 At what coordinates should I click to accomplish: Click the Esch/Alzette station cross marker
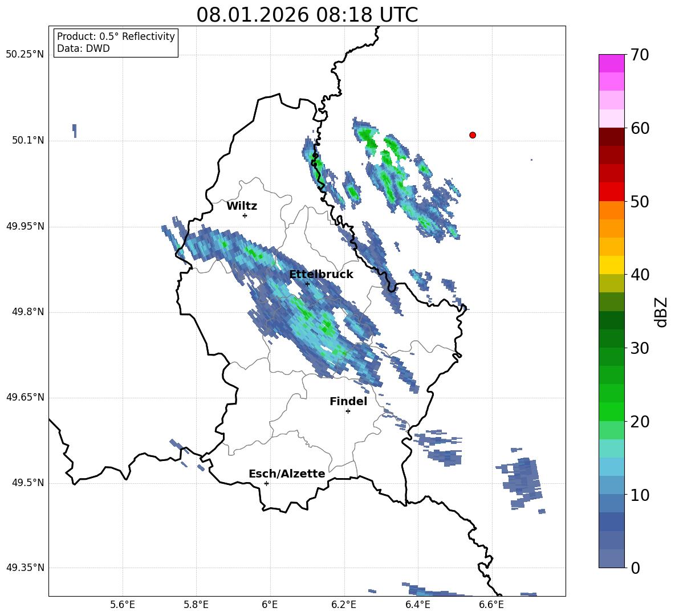point(266,483)
